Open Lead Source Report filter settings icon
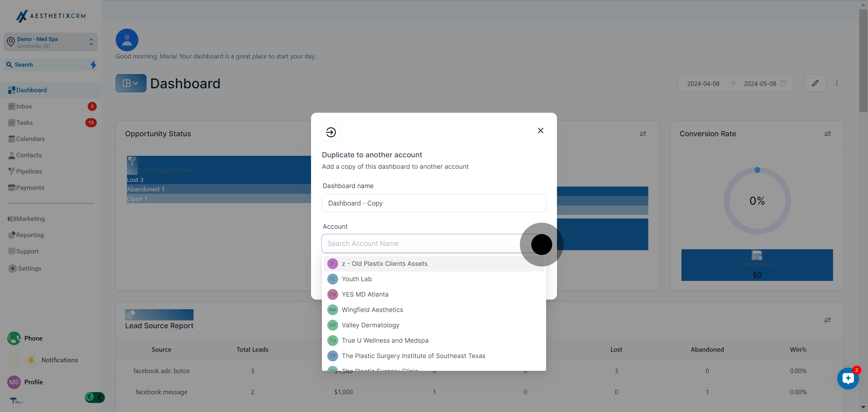The image size is (868, 412). coord(827,320)
